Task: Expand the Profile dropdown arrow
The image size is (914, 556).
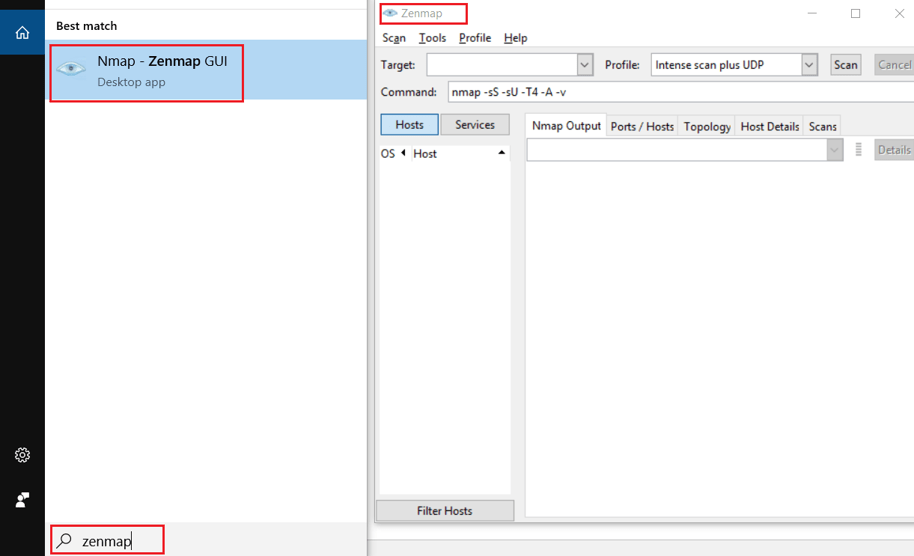Action: [x=809, y=65]
